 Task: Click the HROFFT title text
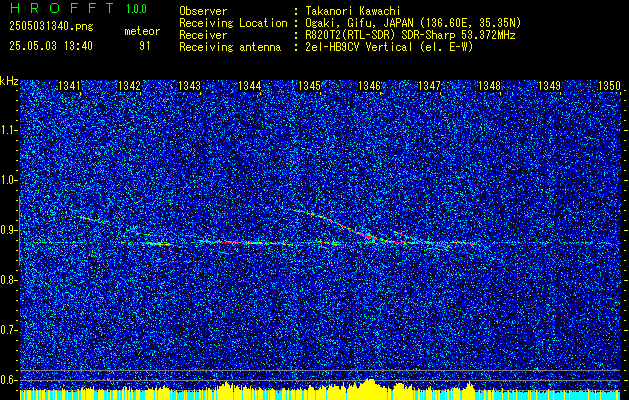(61, 8)
